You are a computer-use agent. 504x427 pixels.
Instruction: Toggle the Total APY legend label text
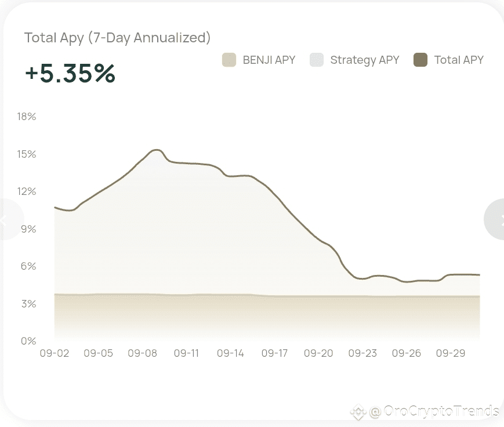coord(459,60)
